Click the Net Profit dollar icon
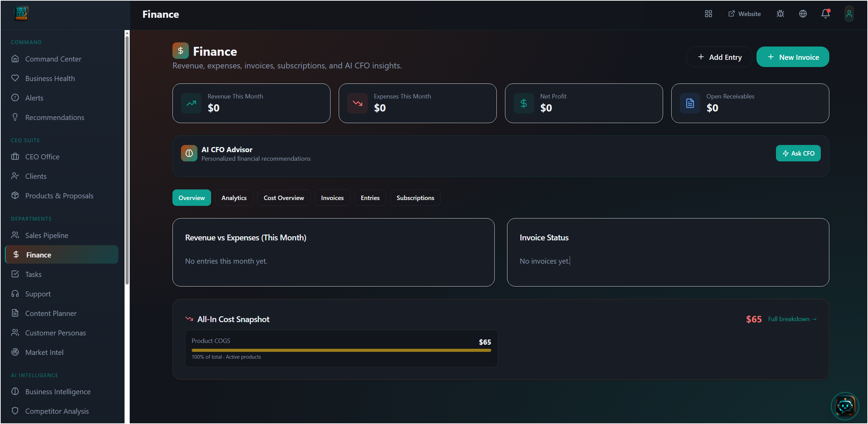This screenshot has width=868, height=424. pos(524,103)
